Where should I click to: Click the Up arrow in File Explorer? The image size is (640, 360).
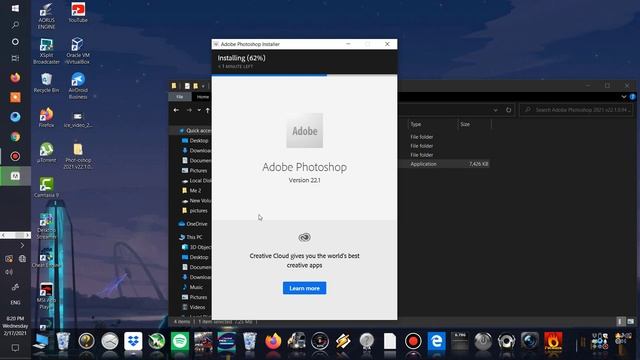pos(207,110)
